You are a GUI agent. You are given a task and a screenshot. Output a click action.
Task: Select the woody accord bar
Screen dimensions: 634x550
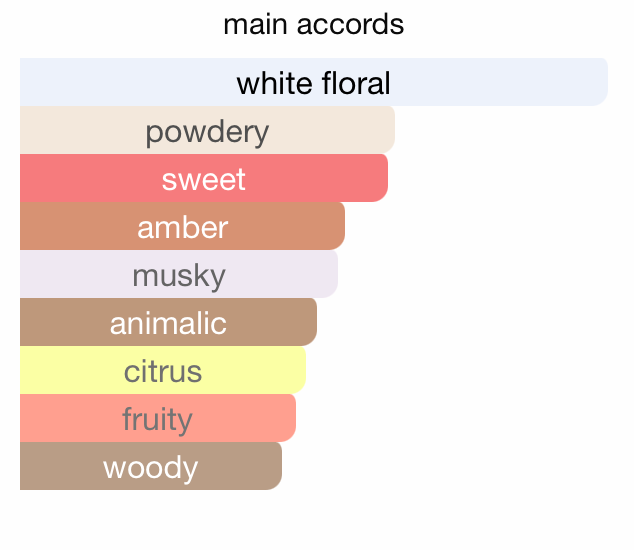[x=151, y=466]
